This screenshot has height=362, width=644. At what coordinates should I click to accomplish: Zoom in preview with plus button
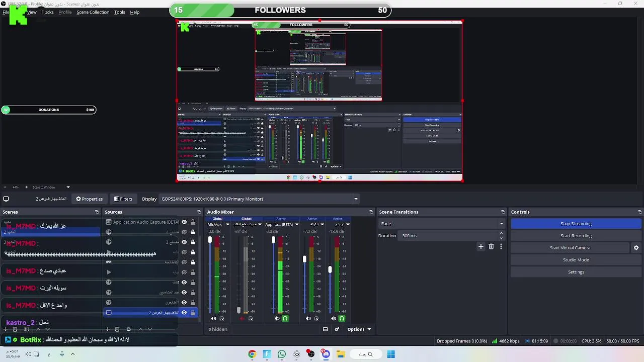click(26, 187)
